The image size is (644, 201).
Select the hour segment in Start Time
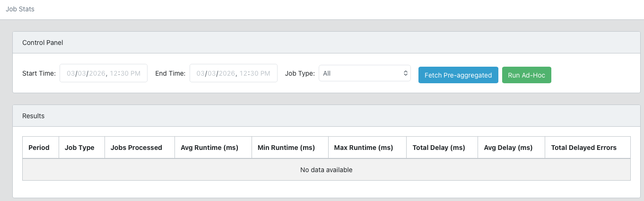click(x=113, y=73)
